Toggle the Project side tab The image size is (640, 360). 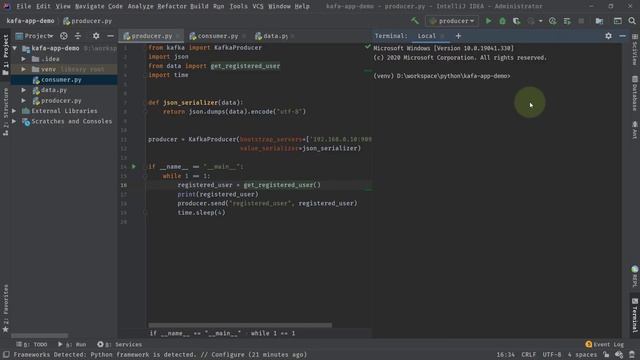point(5,55)
